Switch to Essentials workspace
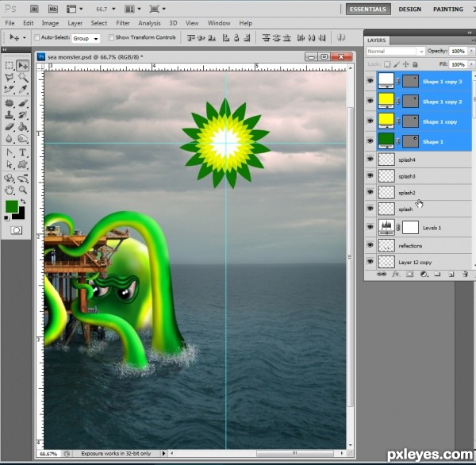The image size is (476, 465). click(x=368, y=9)
